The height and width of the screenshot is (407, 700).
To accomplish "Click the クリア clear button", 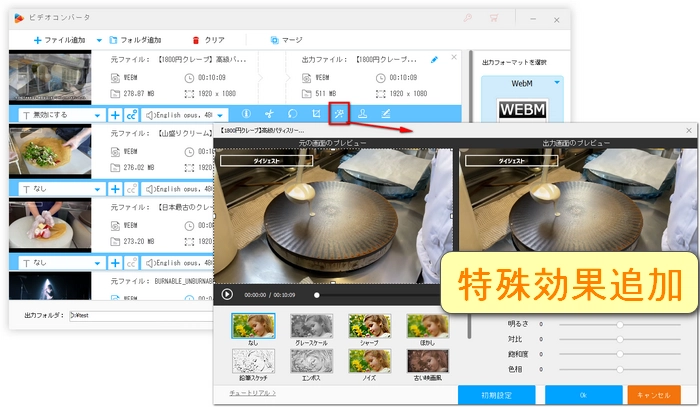I will click(x=208, y=40).
